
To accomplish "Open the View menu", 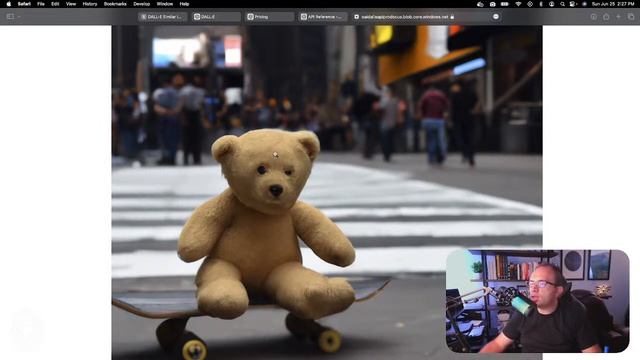I will coord(71,4).
